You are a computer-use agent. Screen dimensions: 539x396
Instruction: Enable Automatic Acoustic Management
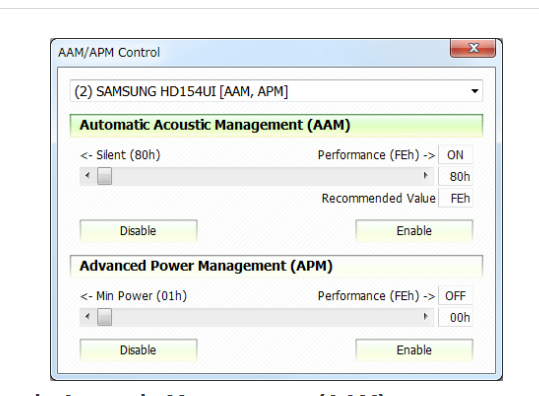tap(414, 231)
